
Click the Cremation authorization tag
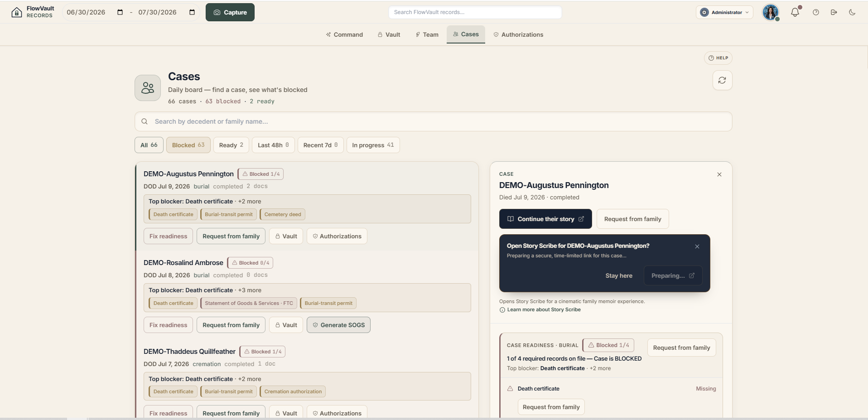(293, 391)
